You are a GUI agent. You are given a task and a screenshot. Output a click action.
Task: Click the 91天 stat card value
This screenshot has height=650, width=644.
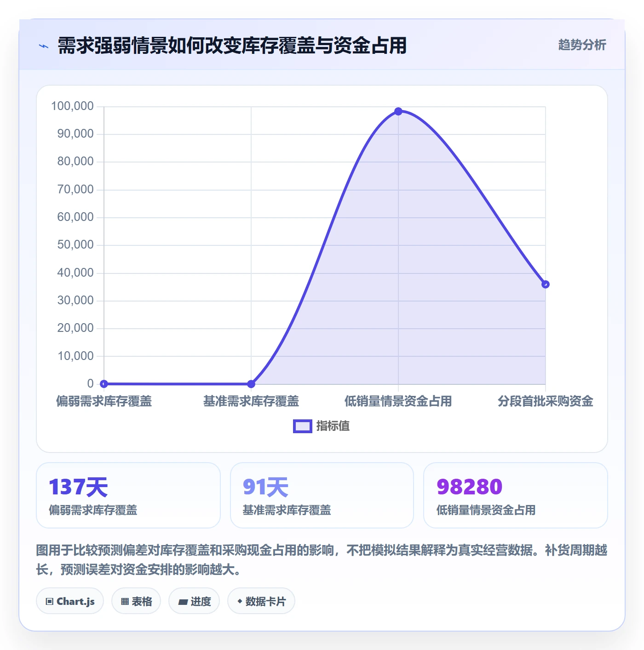coord(265,487)
